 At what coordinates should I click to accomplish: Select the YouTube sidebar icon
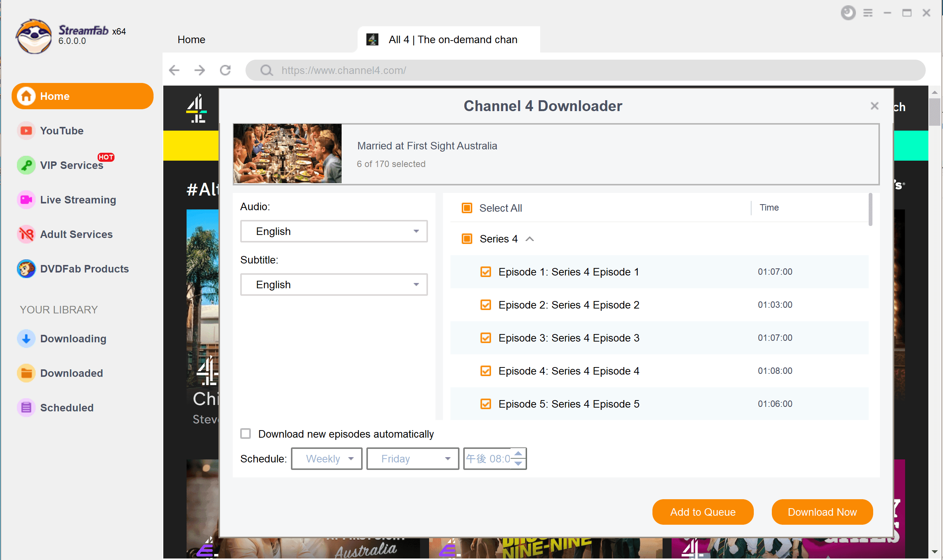(x=25, y=131)
